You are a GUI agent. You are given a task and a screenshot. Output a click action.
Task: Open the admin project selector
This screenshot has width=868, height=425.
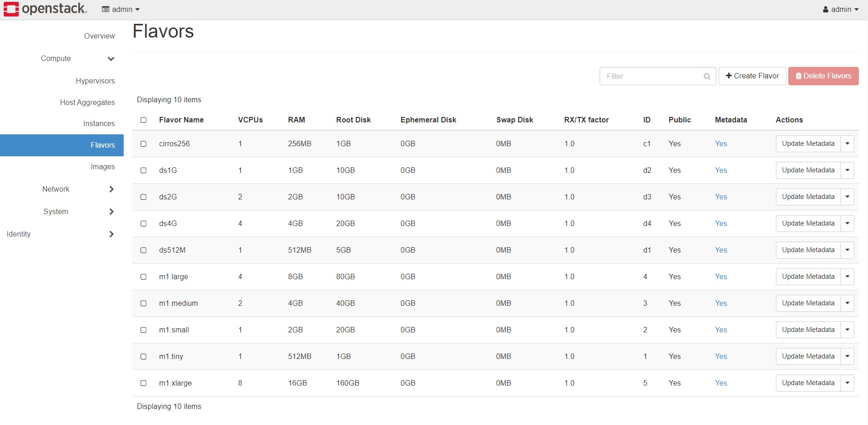point(121,9)
